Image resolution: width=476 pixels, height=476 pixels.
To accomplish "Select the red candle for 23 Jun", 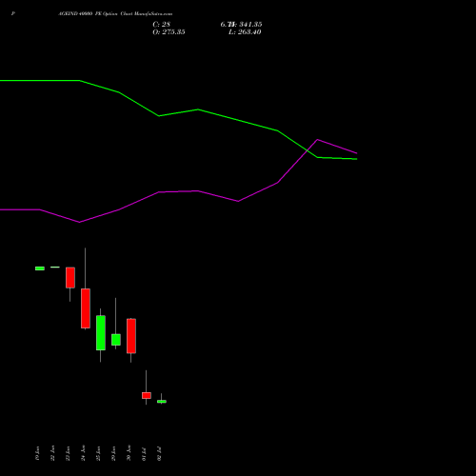I will point(70,278).
